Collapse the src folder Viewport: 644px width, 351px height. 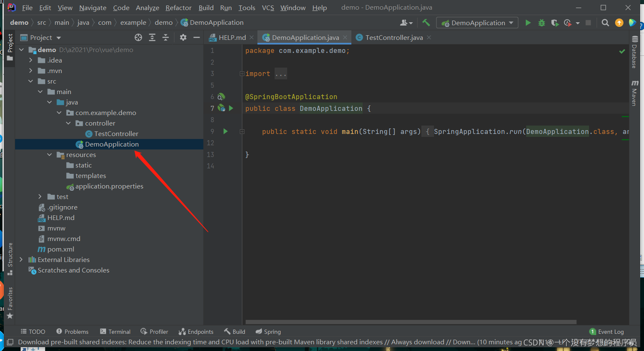point(31,81)
